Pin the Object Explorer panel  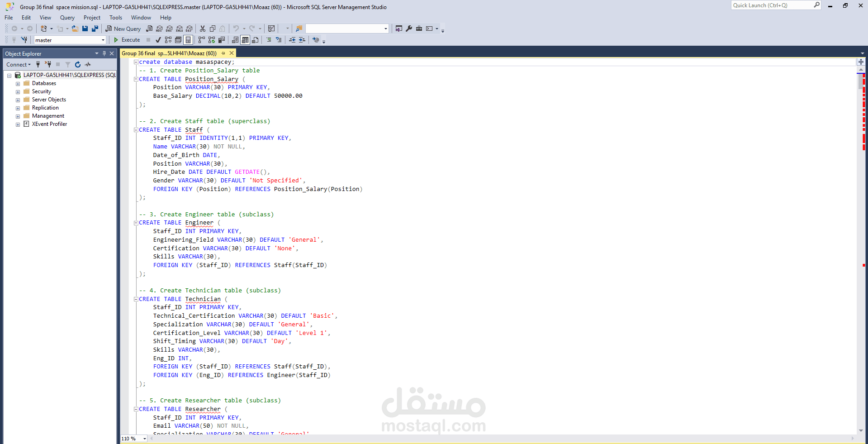[104, 53]
